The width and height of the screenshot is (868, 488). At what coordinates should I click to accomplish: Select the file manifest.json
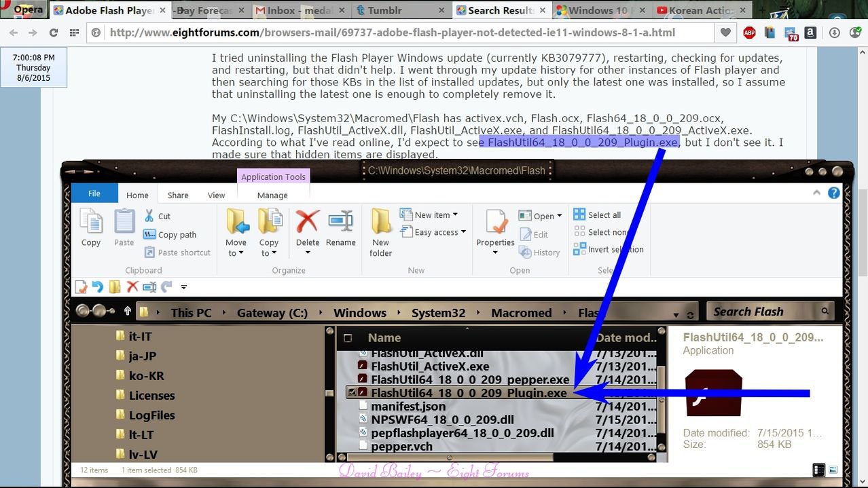coord(408,406)
